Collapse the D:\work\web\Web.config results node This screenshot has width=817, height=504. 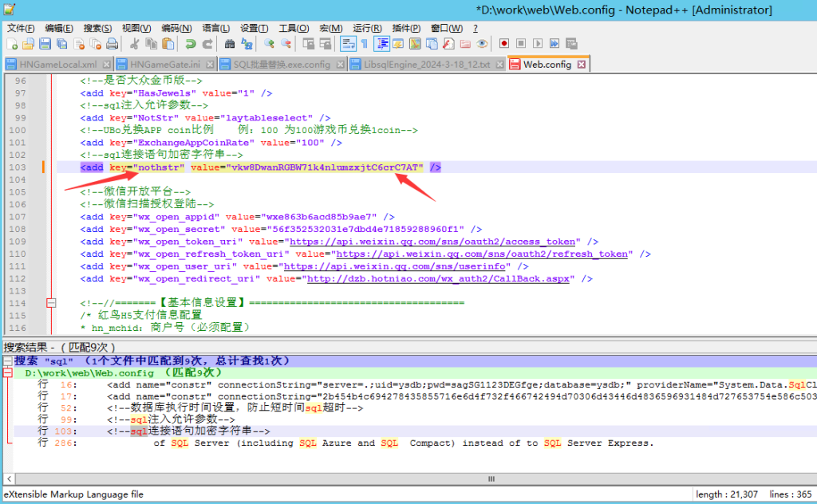pos(7,373)
